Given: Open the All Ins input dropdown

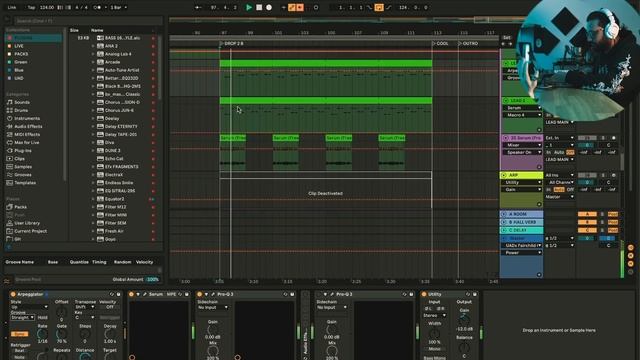Looking at the screenshot, I should pos(560,175).
